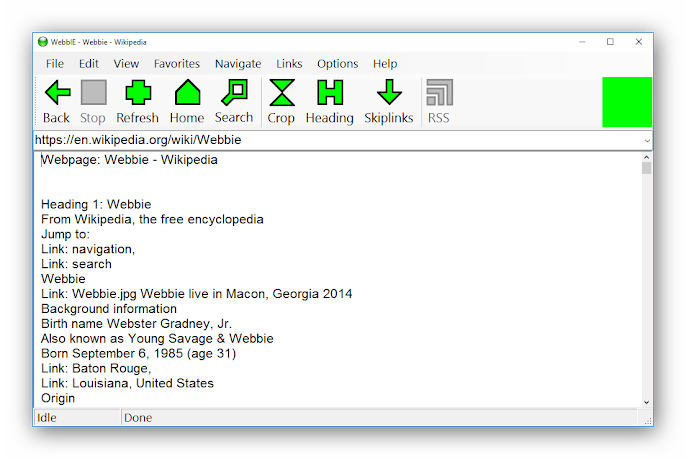Expand the address bar history dropdown
This screenshot has width=686, height=459.
[x=647, y=140]
